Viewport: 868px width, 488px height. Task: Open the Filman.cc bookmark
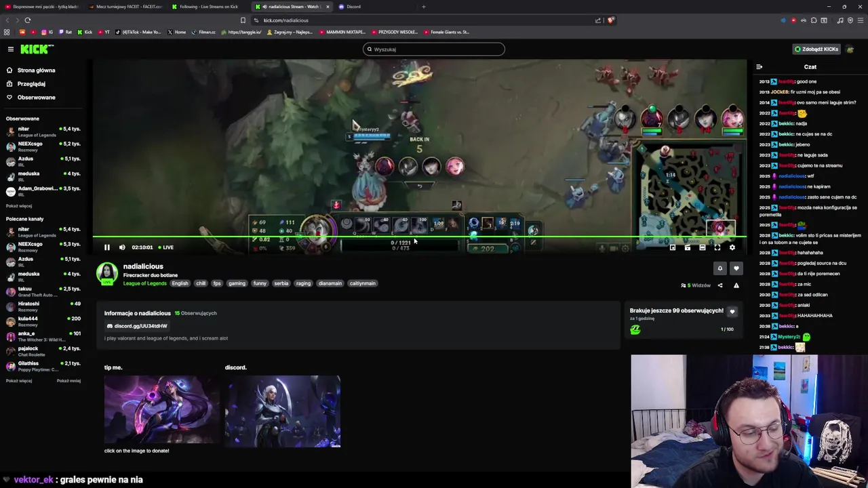[x=203, y=32]
